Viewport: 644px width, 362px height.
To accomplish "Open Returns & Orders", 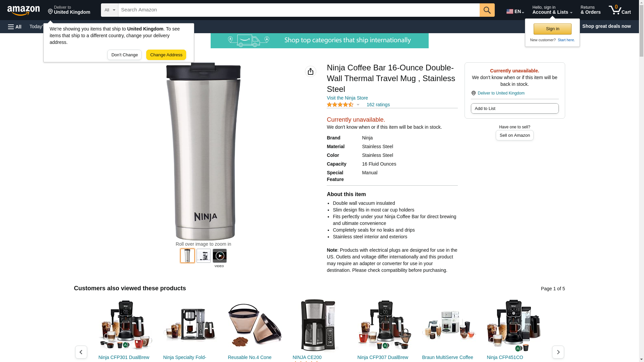I will point(590,10).
